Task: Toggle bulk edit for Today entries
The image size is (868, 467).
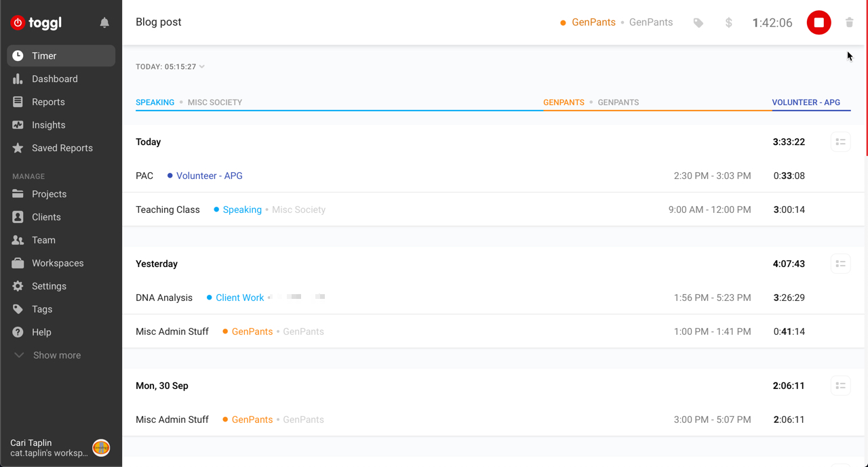Action: [840, 142]
